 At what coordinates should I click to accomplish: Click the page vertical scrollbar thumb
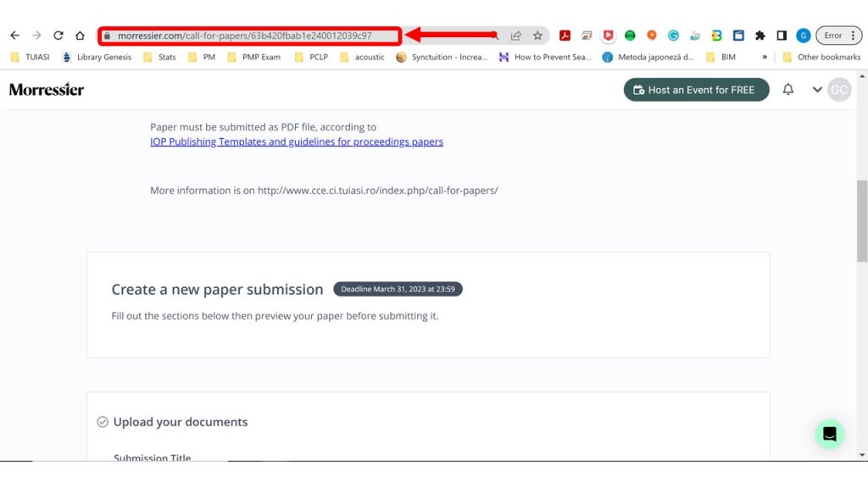click(x=862, y=221)
